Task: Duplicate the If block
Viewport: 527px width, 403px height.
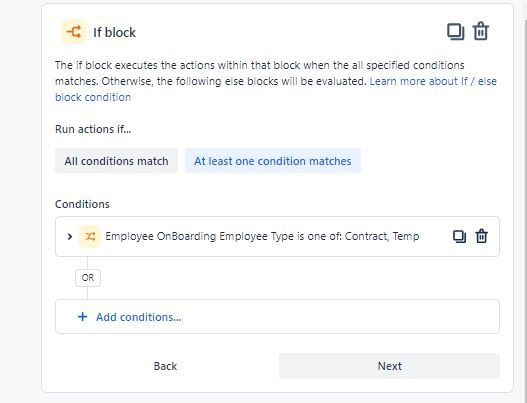Action: point(455,32)
